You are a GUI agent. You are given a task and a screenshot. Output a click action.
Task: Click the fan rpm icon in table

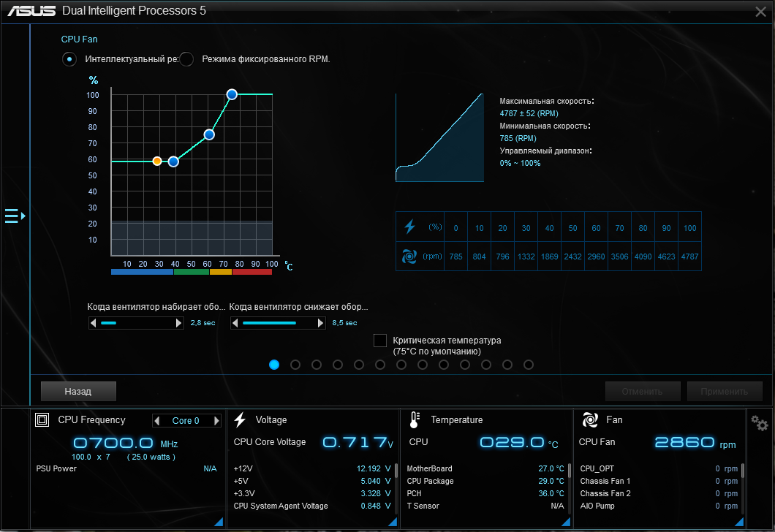(409, 256)
